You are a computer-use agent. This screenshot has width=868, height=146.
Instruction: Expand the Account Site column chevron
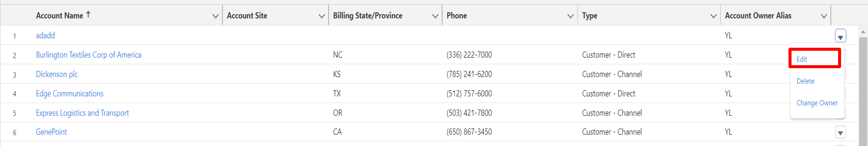point(321,16)
